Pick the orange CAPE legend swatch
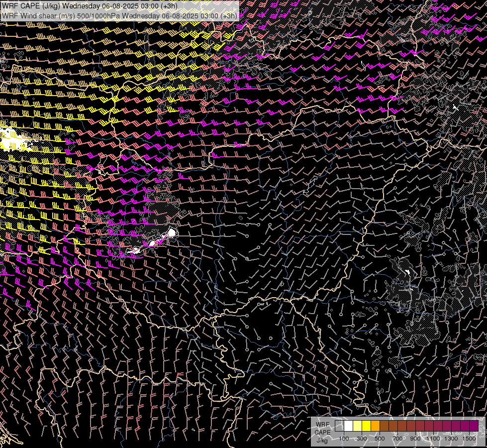This screenshot has width=487, height=448. click(376, 426)
